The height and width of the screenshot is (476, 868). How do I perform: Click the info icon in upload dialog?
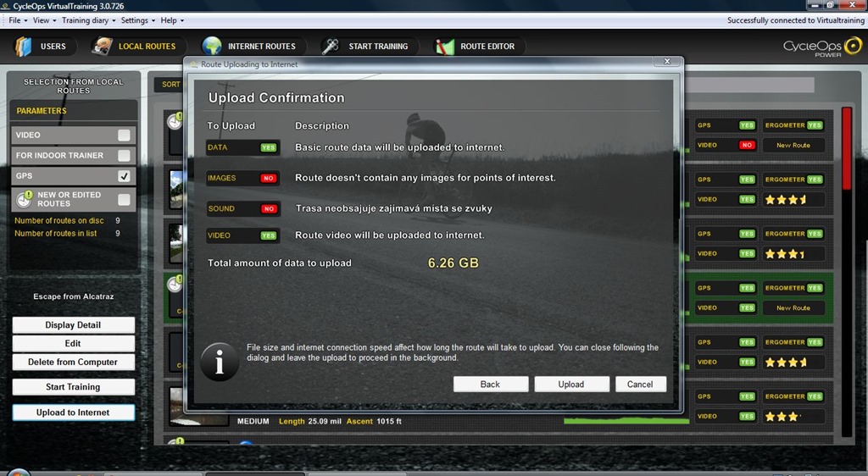[220, 363]
